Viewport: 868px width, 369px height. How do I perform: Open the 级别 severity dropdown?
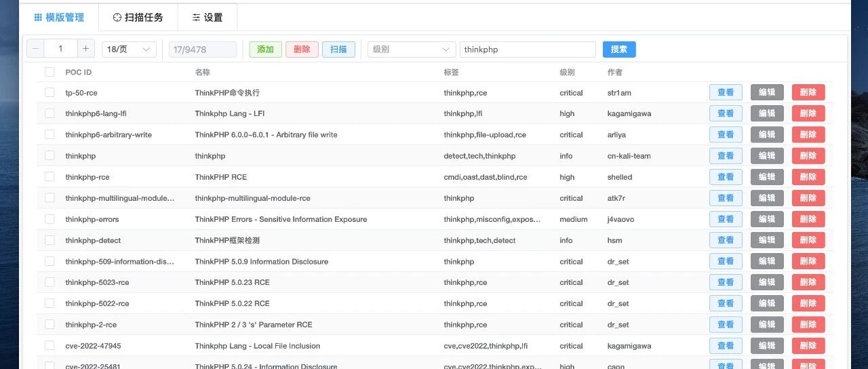[x=412, y=49]
